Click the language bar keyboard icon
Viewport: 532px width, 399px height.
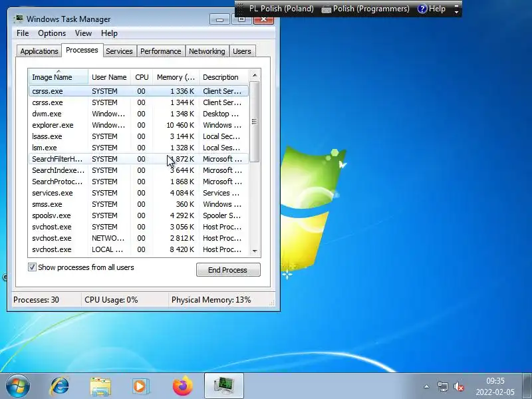pos(326,9)
